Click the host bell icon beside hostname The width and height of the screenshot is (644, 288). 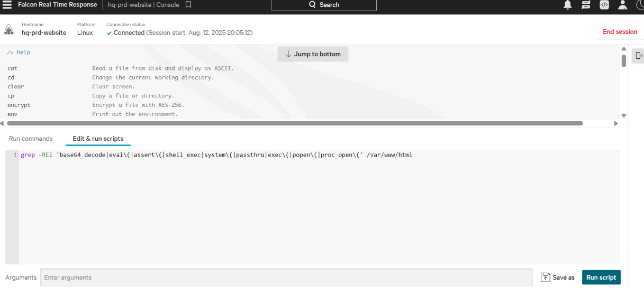[x=9, y=29]
